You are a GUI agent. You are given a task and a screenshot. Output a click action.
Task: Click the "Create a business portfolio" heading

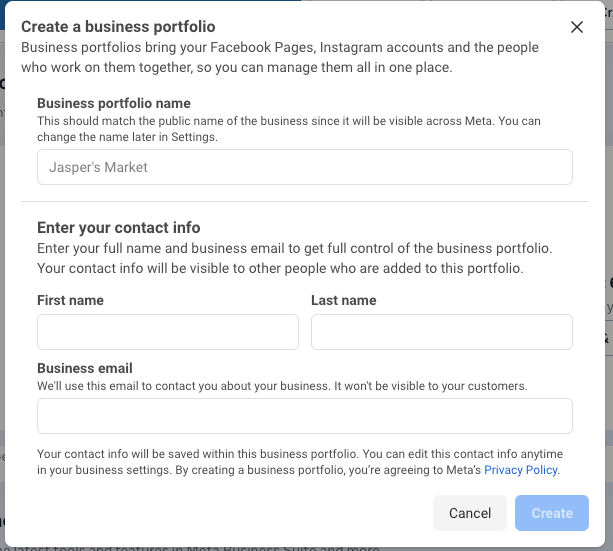point(118,27)
